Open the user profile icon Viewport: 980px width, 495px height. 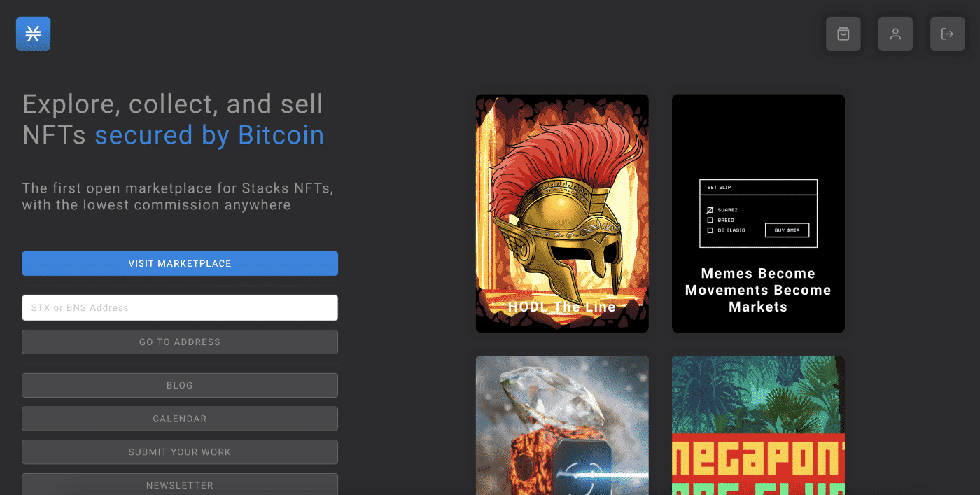point(895,34)
